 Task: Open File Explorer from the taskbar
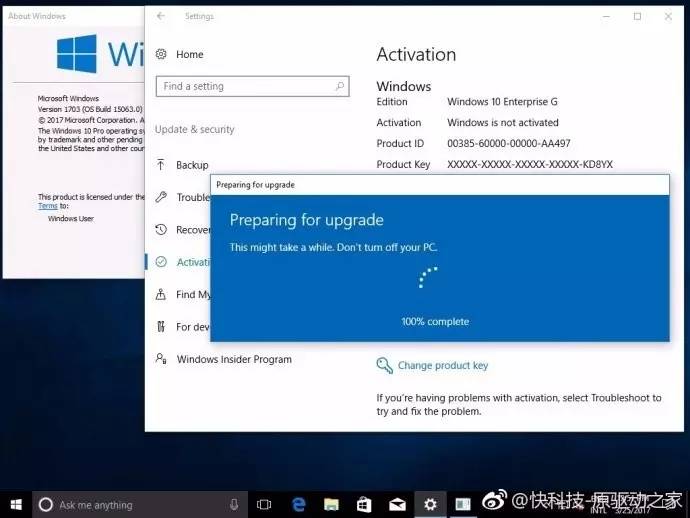coord(331,505)
